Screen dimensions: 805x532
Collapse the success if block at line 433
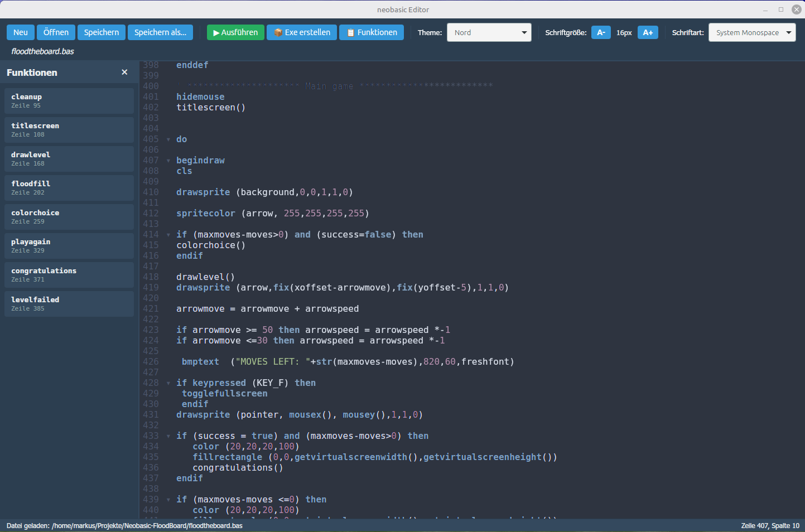pyautogui.click(x=168, y=436)
